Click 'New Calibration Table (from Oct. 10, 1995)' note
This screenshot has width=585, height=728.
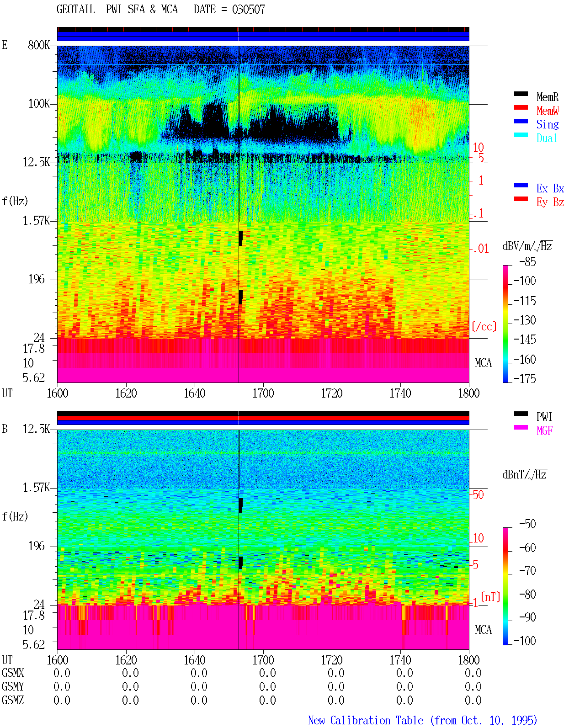[x=423, y=721]
